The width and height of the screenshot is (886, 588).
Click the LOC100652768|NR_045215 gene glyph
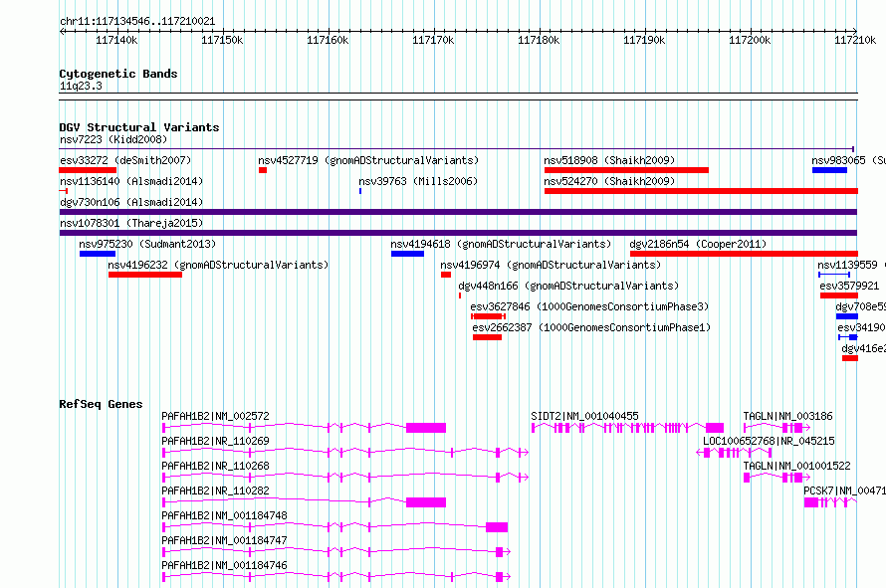click(x=734, y=453)
